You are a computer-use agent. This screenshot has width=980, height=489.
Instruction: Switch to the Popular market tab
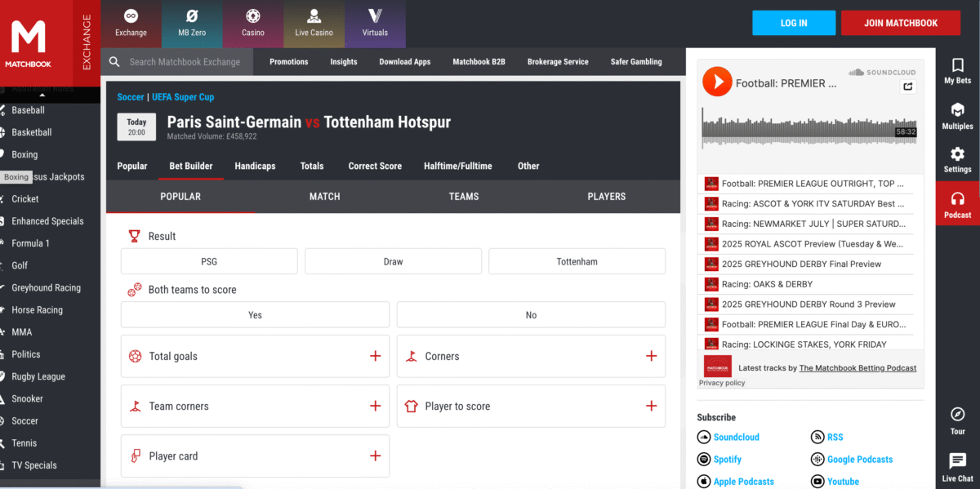tap(132, 167)
